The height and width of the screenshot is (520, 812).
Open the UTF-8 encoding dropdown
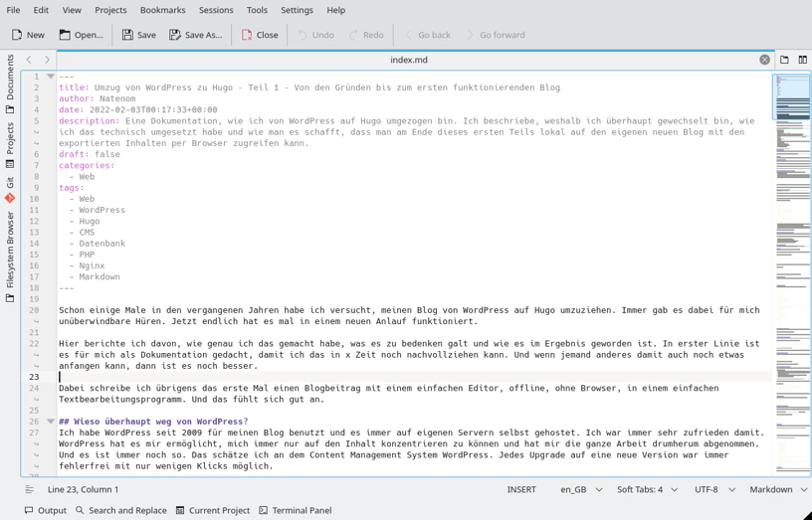714,489
